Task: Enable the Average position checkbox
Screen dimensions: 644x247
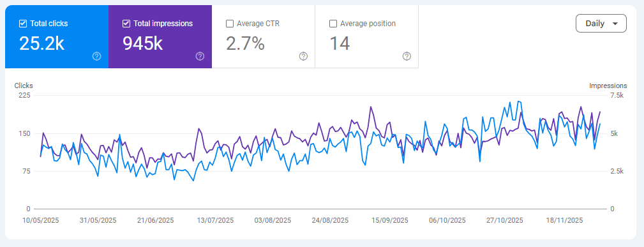Action: 334,24
